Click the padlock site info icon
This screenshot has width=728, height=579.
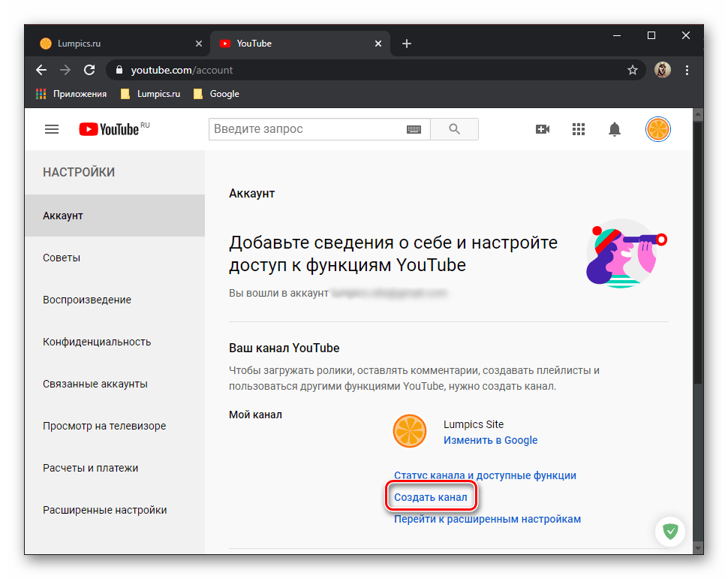pos(119,70)
